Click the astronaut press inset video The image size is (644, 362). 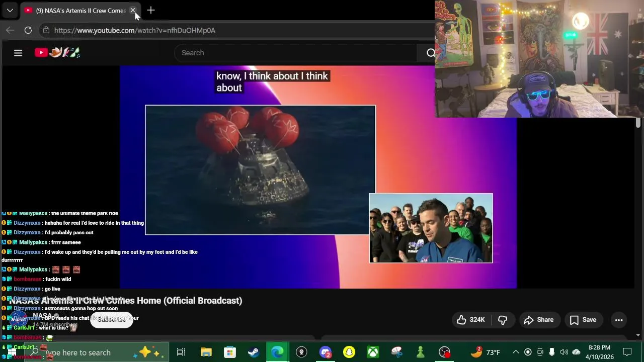(x=431, y=228)
